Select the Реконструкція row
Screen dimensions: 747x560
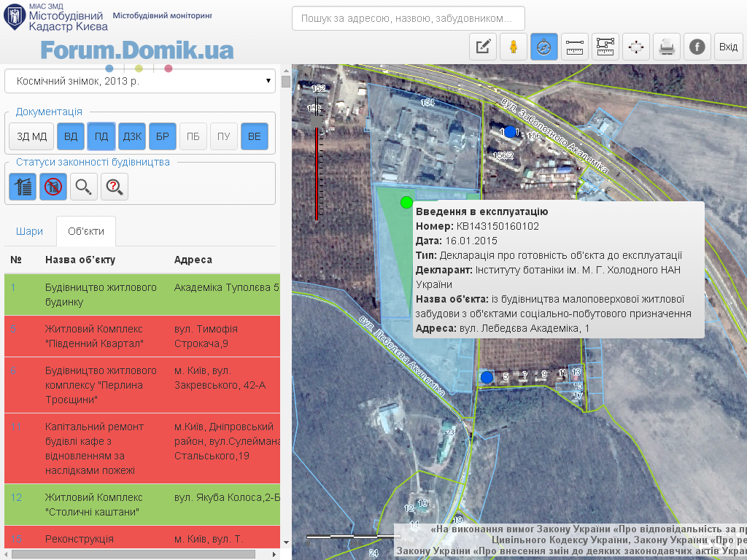point(142,537)
